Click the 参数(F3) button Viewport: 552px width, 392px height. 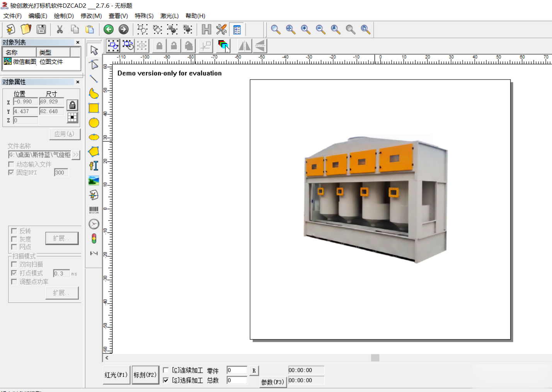click(273, 382)
